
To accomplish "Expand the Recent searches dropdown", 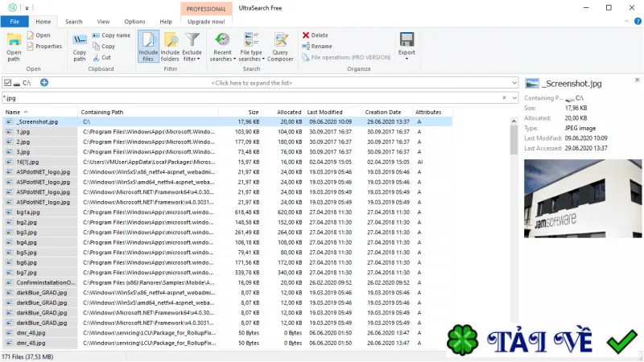I will pyautogui.click(x=223, y=47).
